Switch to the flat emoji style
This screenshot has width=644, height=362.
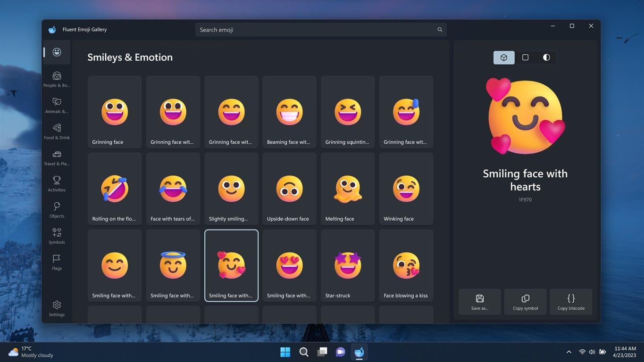[525, 57]
